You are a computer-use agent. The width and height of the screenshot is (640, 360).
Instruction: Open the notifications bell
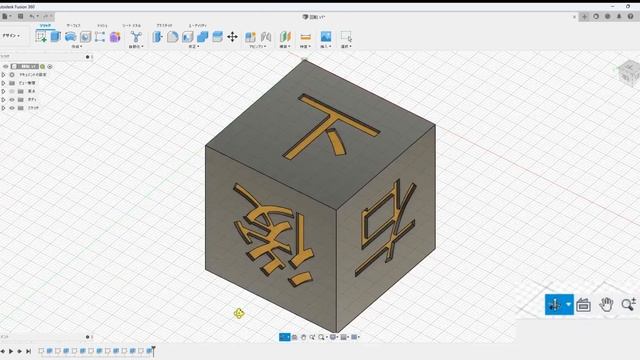[619, 16]
